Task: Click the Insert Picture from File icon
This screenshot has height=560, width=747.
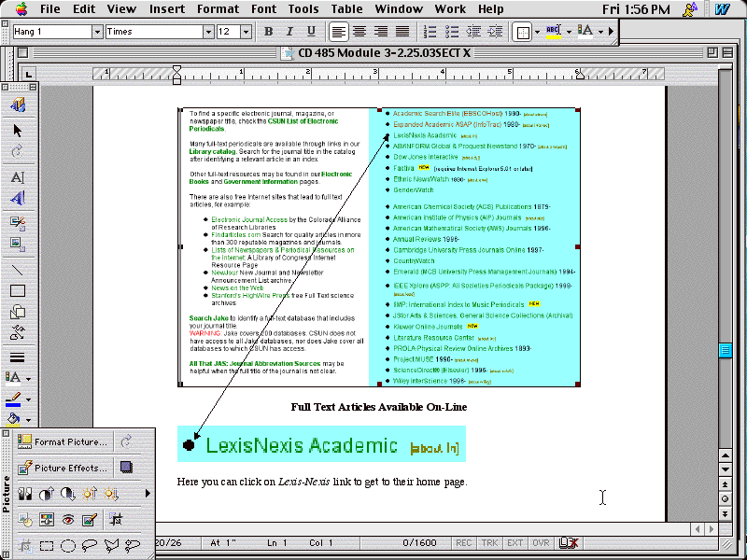Action: 18,244
